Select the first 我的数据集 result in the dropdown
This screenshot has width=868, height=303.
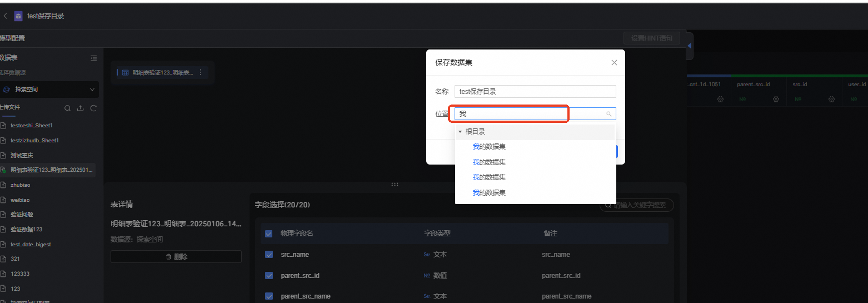(489, 147)
